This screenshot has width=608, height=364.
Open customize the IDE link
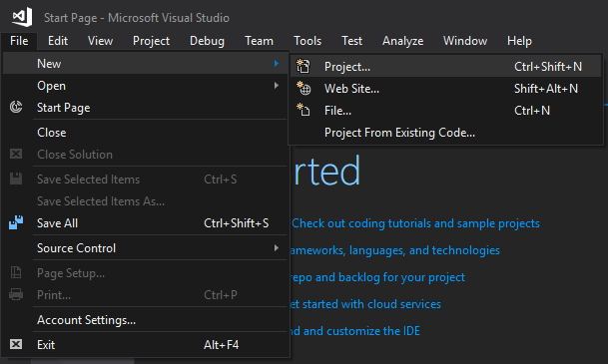coord(354,331)
